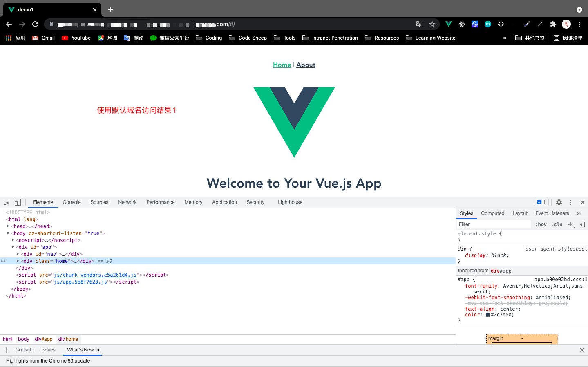Open the Performance tab
The image size is (588, 367).
point(161,202)
